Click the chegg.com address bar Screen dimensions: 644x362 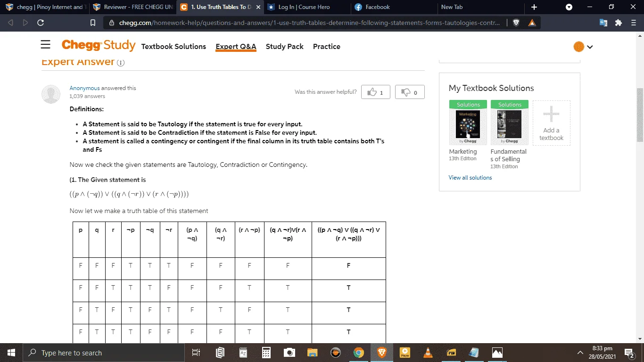(x=309, y=23)
